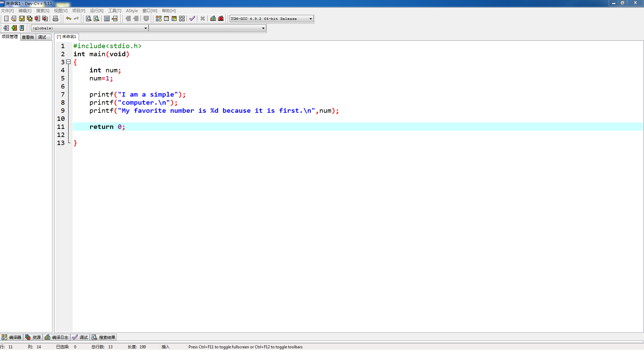Open the 搜索结果 bottom panel tab

coord(104,337)
